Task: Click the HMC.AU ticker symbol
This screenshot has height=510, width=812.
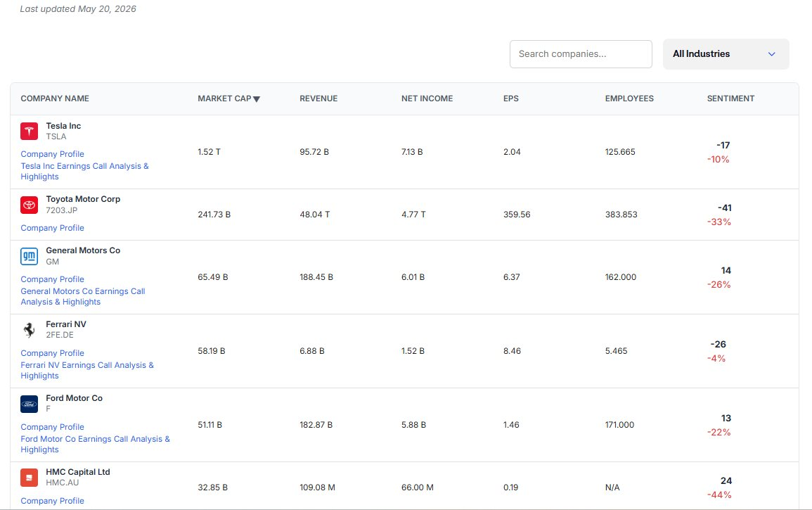Action: tap(62, 483)
